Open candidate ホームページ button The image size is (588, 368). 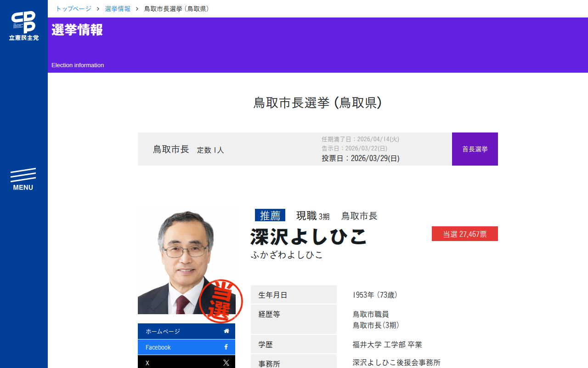(x=187, y=331)
